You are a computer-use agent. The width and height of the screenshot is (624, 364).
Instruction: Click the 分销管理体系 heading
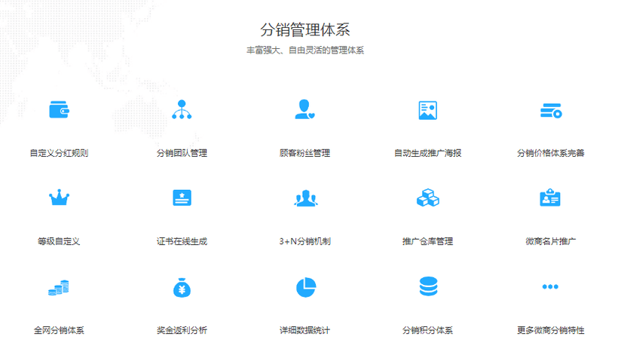tap(304, 29)
